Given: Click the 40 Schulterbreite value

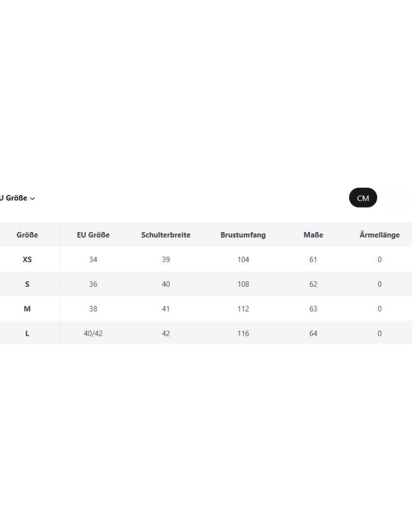Looking at the screenshot, I should coord(166,284).
